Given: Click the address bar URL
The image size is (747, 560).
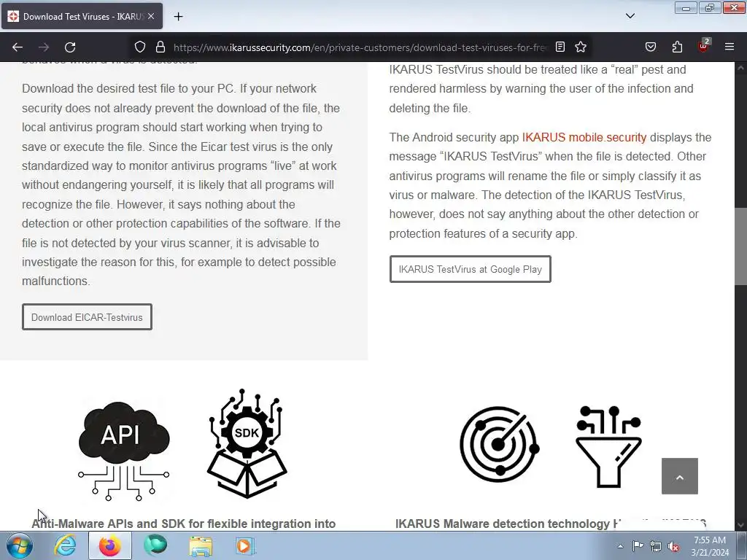Looking at the screenshot, I should (x=360, y=47).
